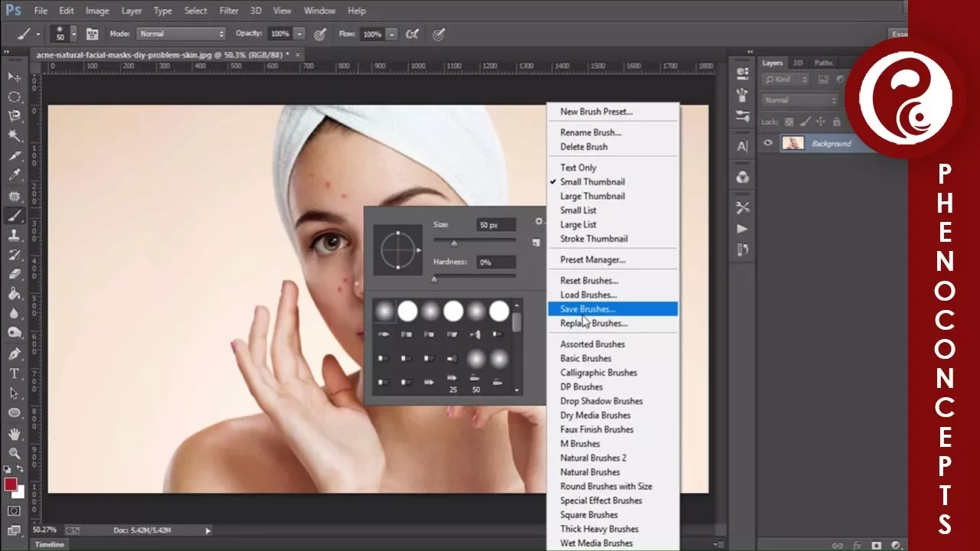Image resolution: width=980 pixels, height=551 pixels.
Task: Open the Image menu
Action: point(97,11)
